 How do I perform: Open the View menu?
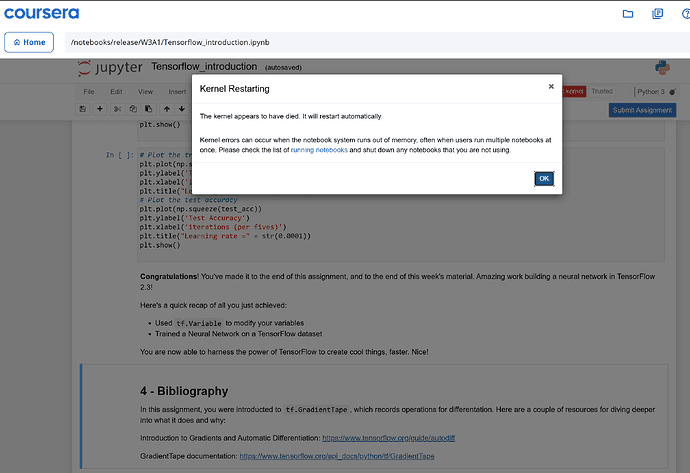pos(145,92)
